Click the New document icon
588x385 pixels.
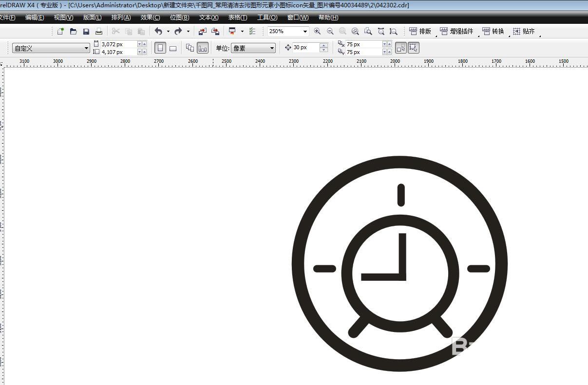60,31
